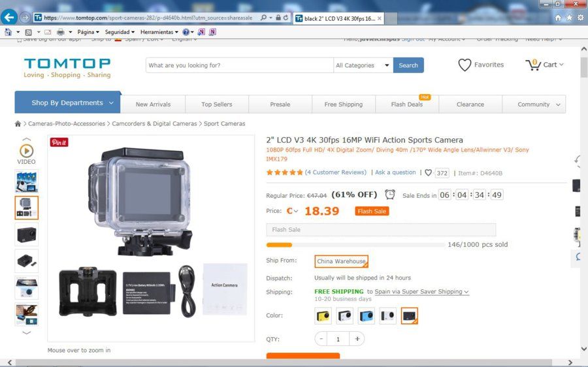This screenshot has width=588, height=367.
Task: Open the Herramientas menu
Action: (159, 32)
